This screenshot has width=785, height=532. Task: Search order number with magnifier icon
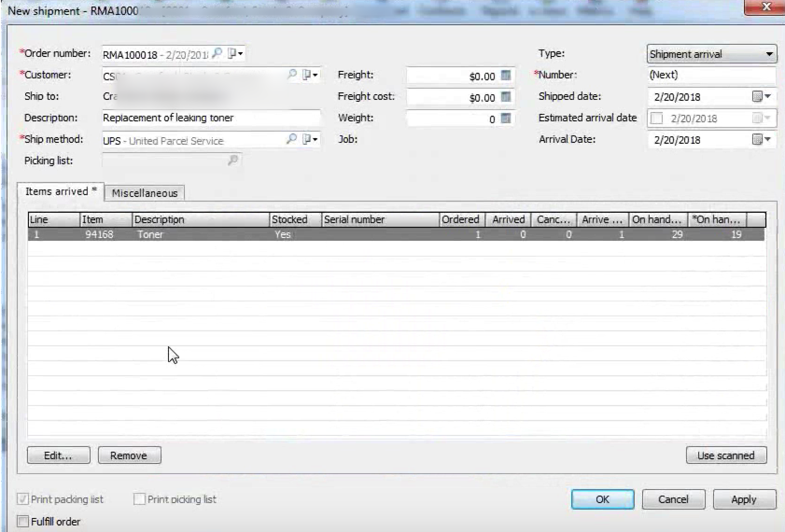pyautogui.click(x=217, y=53)
